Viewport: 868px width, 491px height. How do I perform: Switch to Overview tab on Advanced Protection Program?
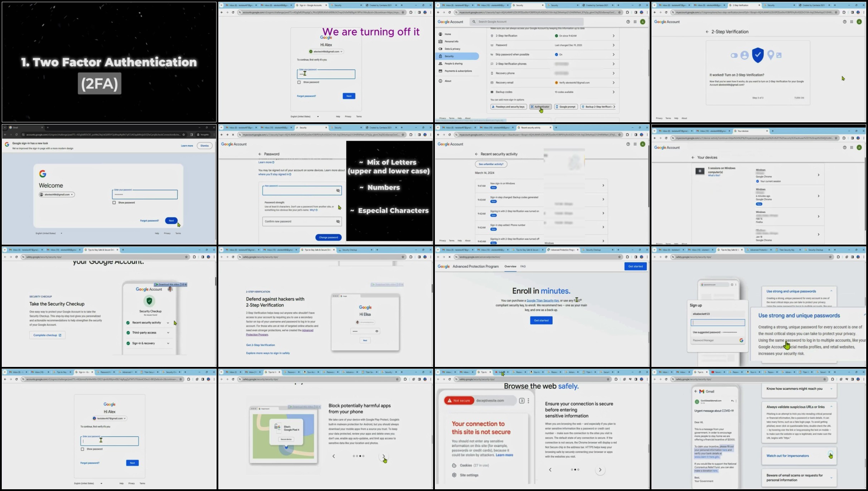pos(510,266)
